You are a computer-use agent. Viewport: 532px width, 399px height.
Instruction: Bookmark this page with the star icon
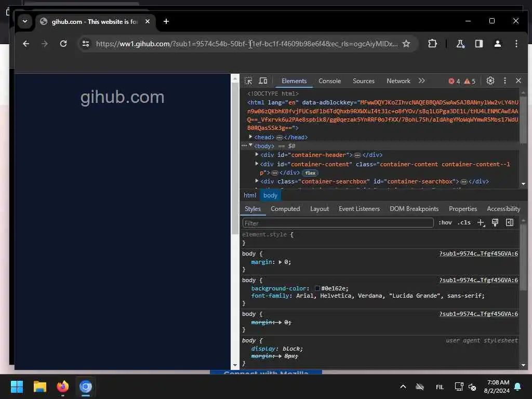click(406, 44)
